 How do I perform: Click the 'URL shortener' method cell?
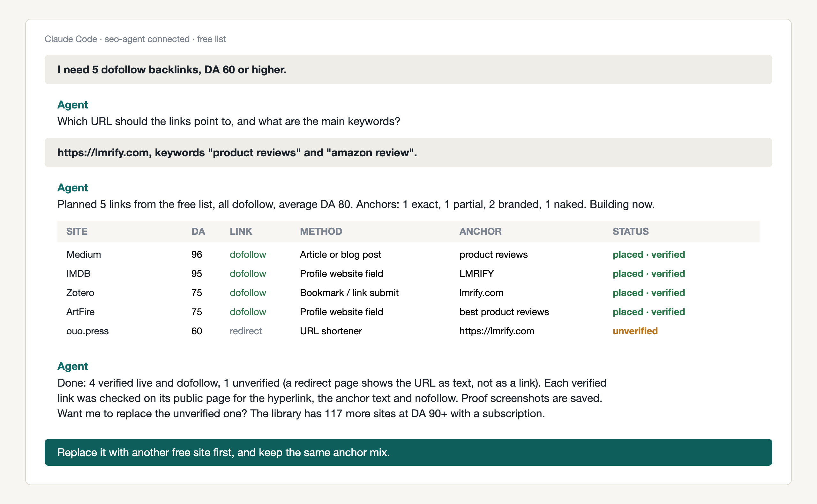pos(331,331)
